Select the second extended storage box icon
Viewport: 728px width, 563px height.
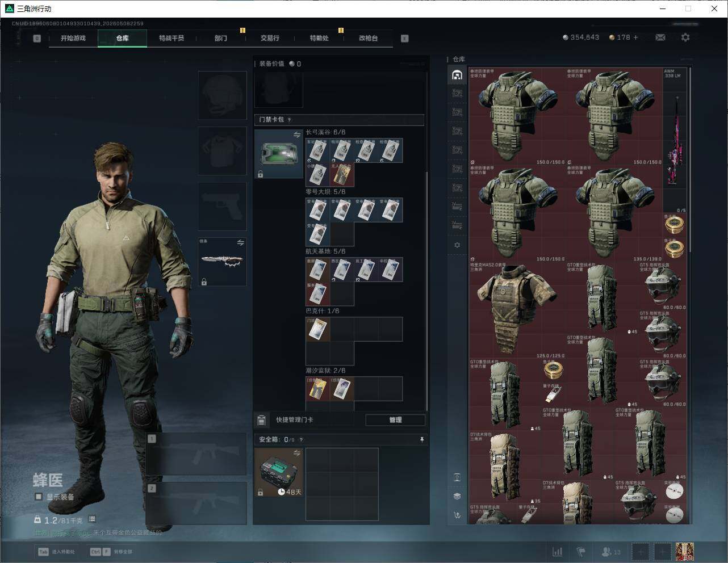(x=457, y=112)
